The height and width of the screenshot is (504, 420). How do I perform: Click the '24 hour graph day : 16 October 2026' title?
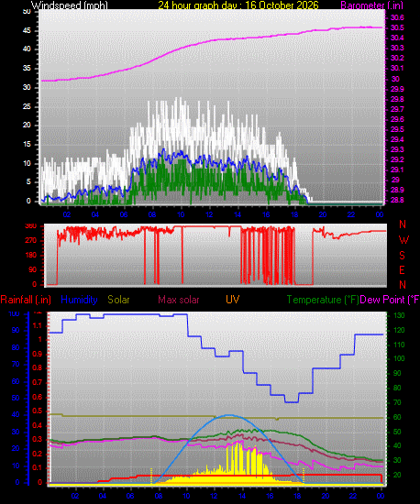238,5
